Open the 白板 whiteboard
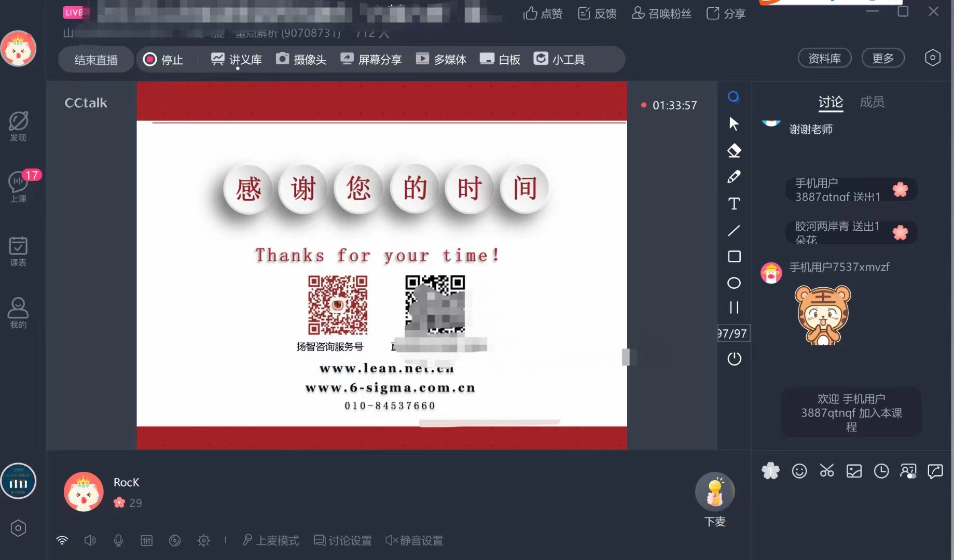The height and width of the screenshot is (560, 954). point(500,60)
